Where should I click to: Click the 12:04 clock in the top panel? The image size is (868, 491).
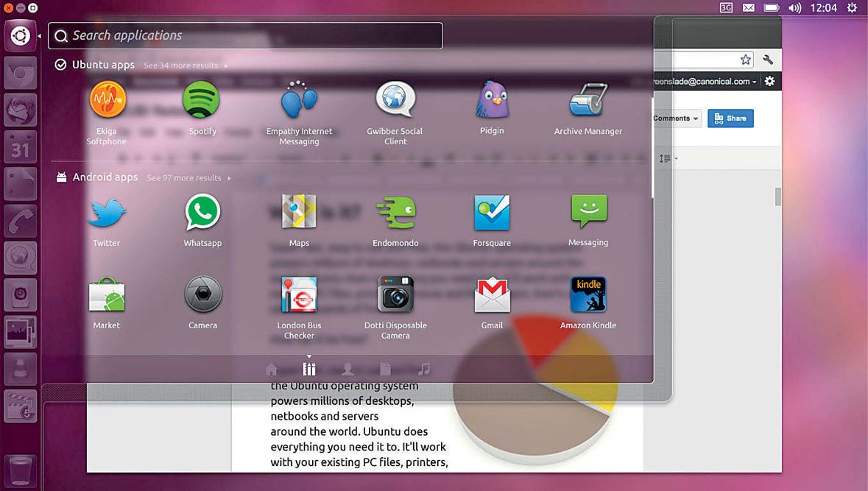point(823,8)
